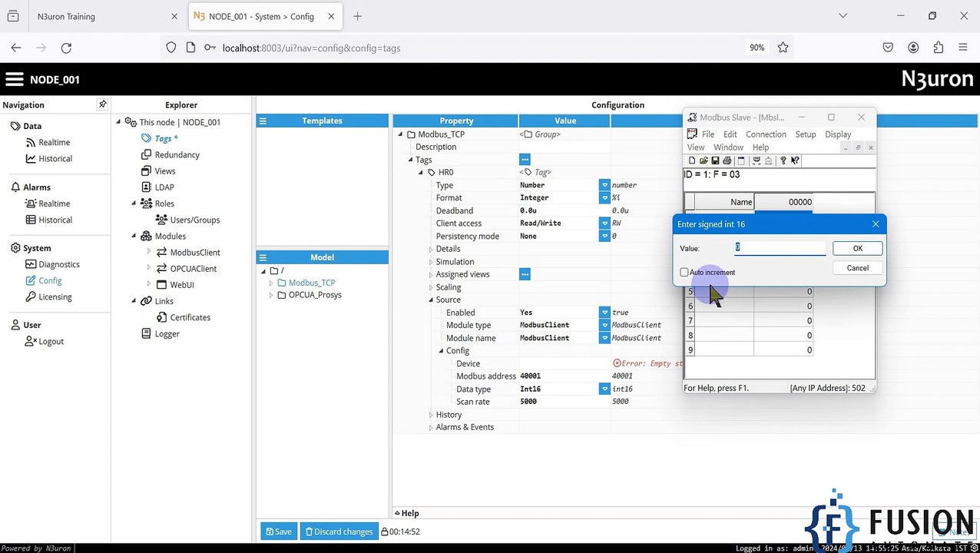The width and height of the screenshot is (980, 553).
Task: Open the Persistency mode dropdown
Action: (604, 236)
